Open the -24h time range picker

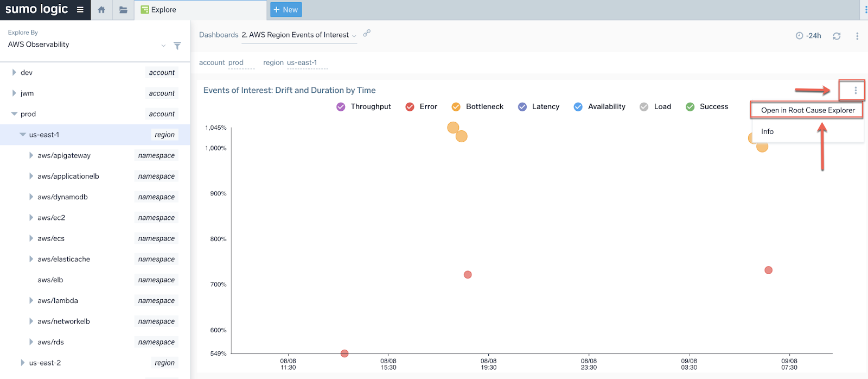(808, 36)
